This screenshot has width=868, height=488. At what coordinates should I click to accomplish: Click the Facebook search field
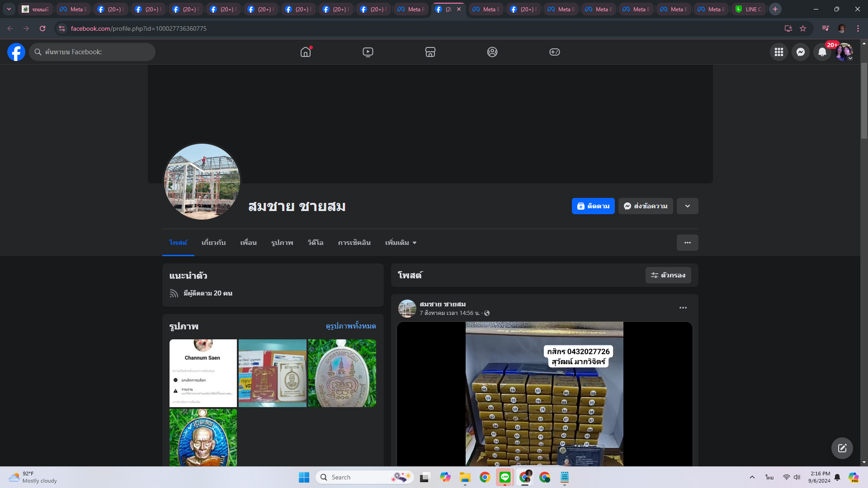pyautogui.click(x=93, y=52)
